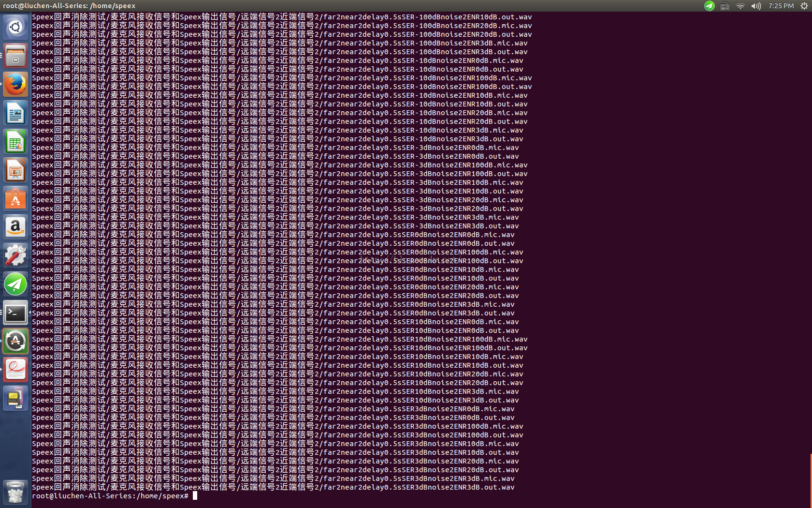812x508 pixels.
Task: Click line ending SER10dBnoise2ENR100dB.out.wav
Action: click(x=280, y=348)
